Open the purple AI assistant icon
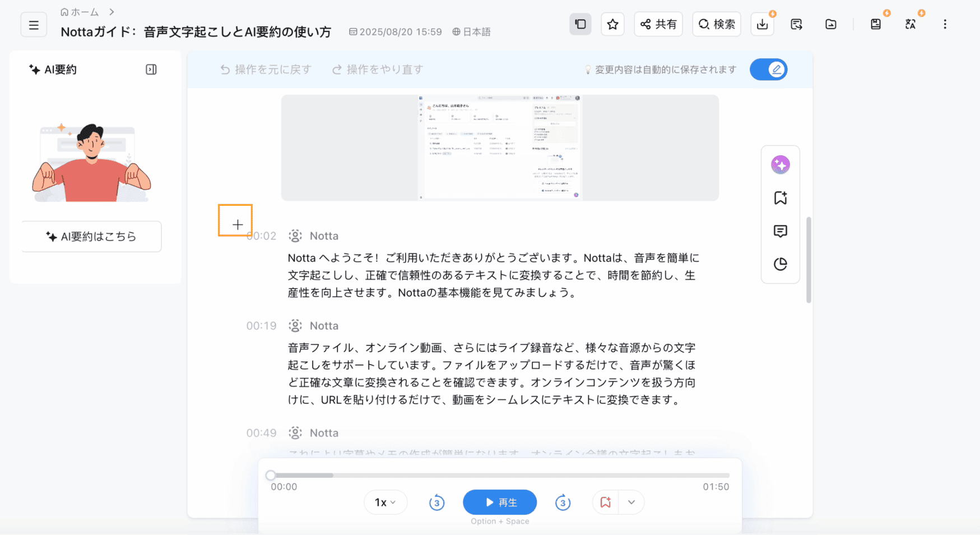Viewport: 980px width, 535px height. point(781,165)
